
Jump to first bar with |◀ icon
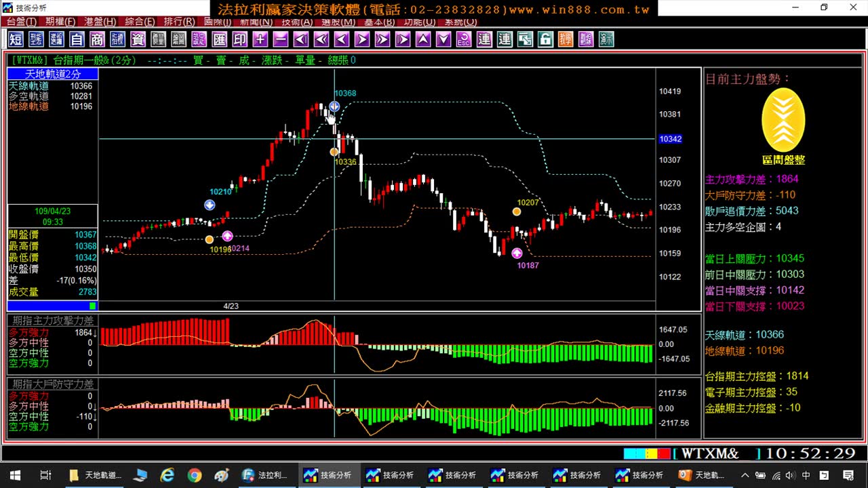coord(300,39)
